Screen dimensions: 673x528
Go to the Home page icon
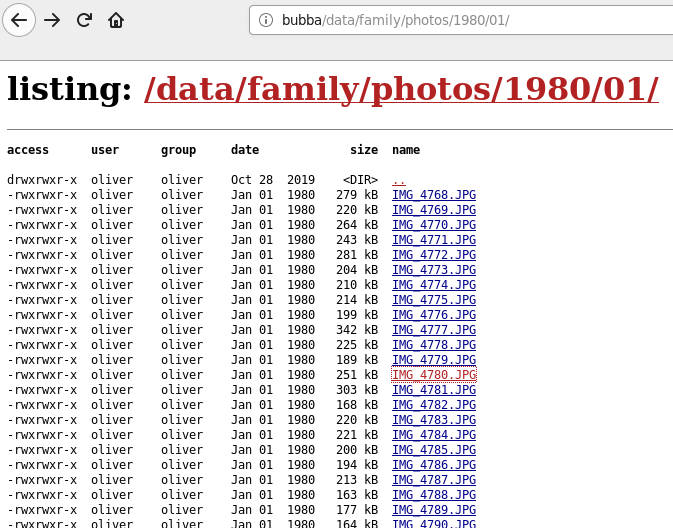point(116,20)
